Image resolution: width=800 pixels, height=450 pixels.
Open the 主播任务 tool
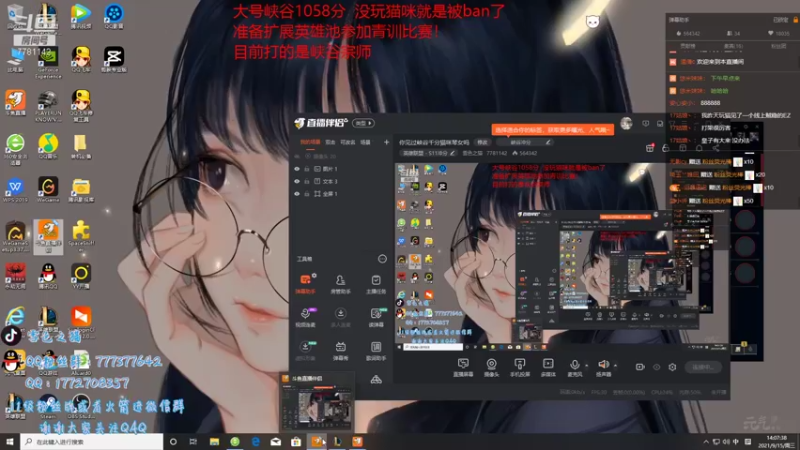[376, 284]
